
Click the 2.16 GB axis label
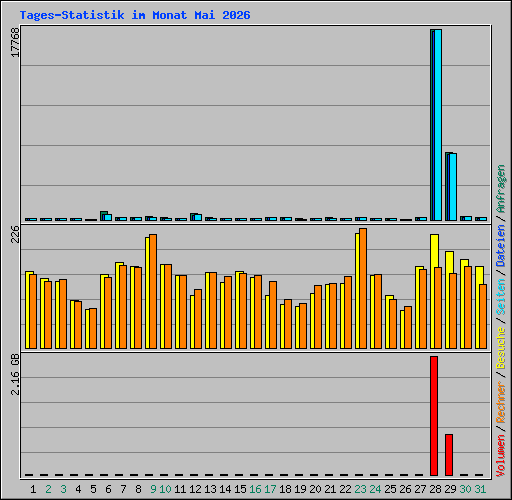15,375
